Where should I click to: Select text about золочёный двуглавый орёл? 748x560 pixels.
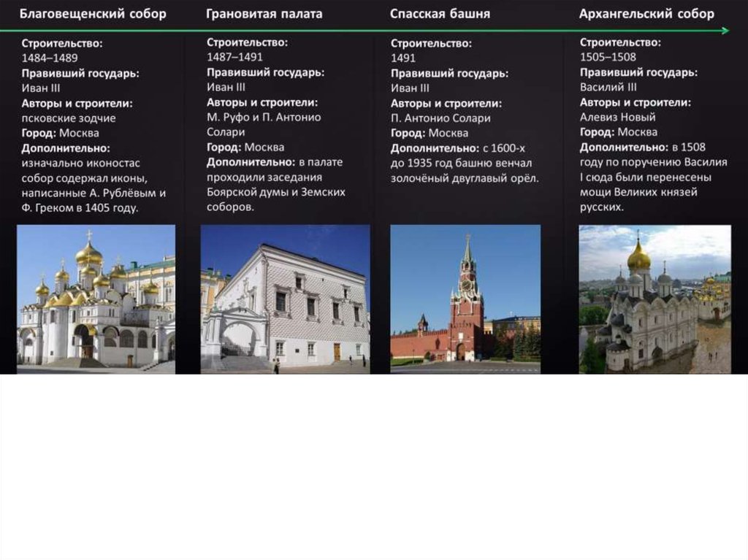(x=465, y=177)
